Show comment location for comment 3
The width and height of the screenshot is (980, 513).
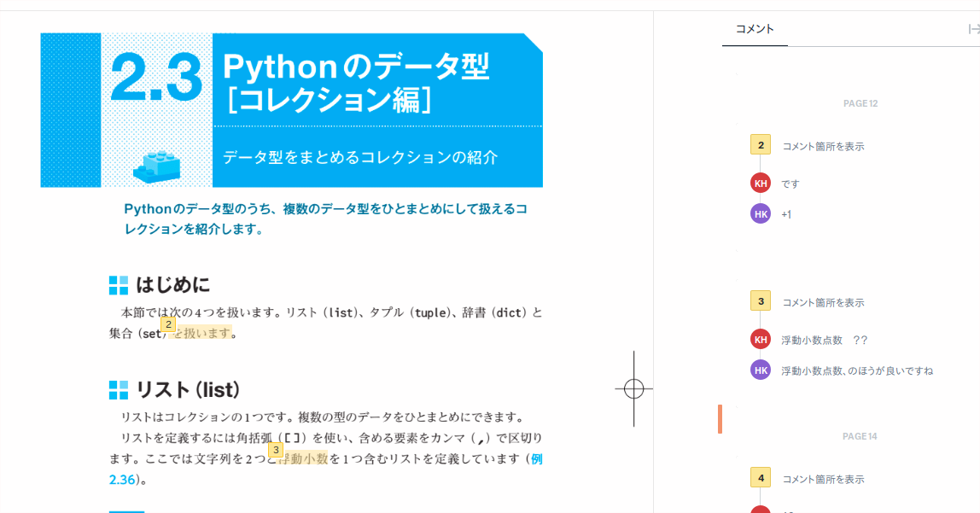(823, 302)
